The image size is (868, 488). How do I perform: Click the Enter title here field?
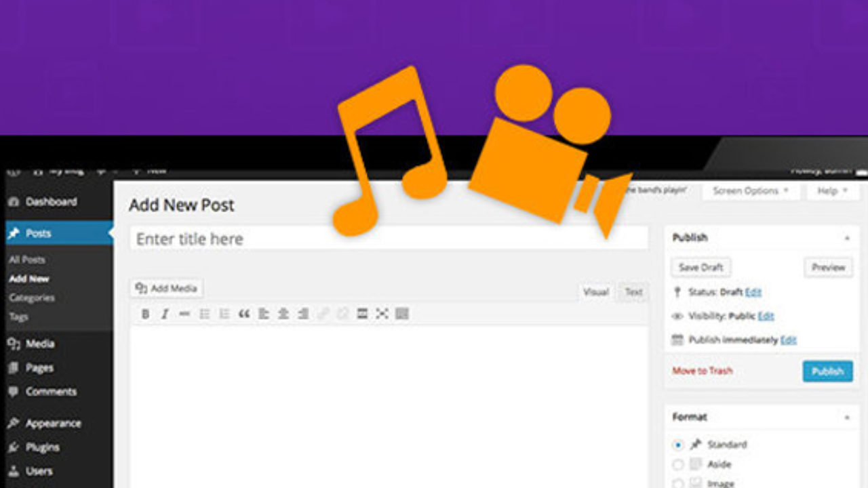389,239
